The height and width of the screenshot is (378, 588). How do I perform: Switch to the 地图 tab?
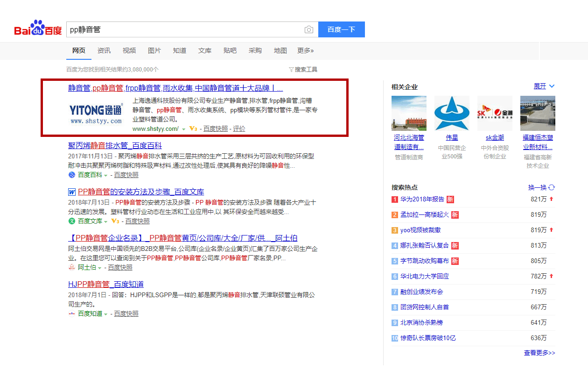[280, 50]
